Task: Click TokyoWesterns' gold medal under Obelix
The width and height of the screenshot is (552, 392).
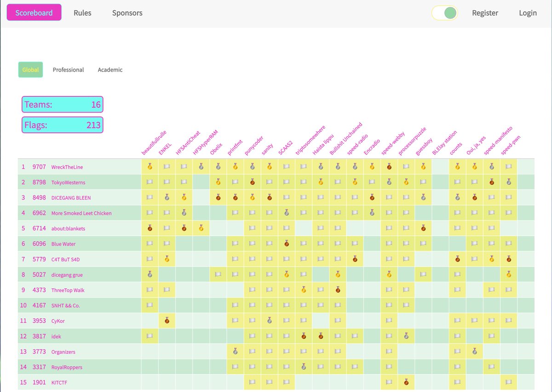Action: 218,182
